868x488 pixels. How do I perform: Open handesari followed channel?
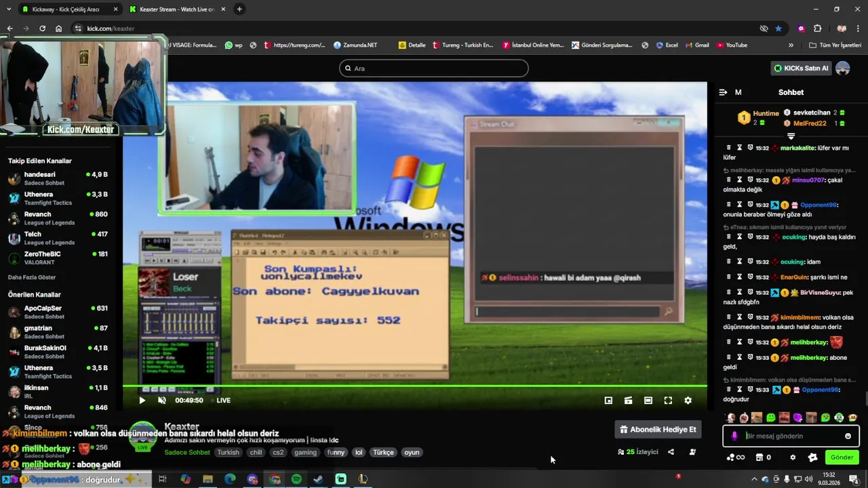pos(58,178)
